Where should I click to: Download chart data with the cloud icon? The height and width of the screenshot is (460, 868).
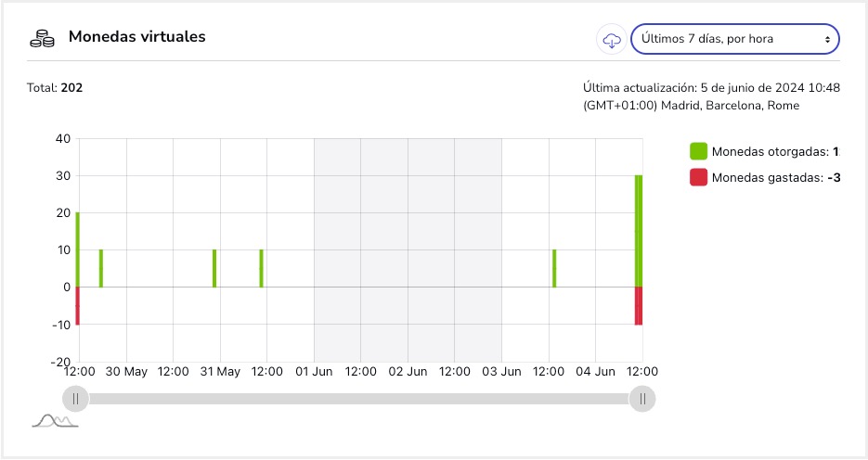point(611,39)
